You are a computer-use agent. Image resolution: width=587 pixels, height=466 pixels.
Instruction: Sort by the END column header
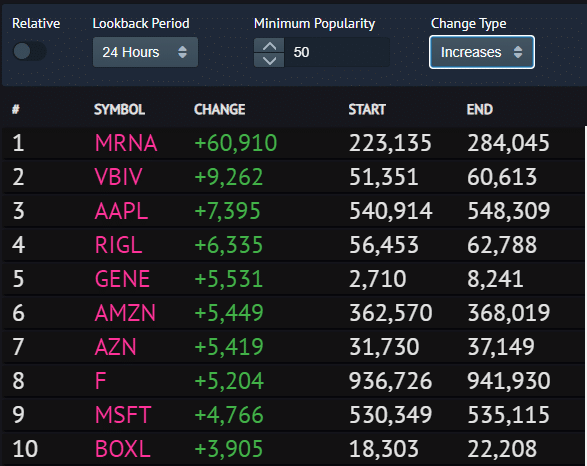coord(480,109)
